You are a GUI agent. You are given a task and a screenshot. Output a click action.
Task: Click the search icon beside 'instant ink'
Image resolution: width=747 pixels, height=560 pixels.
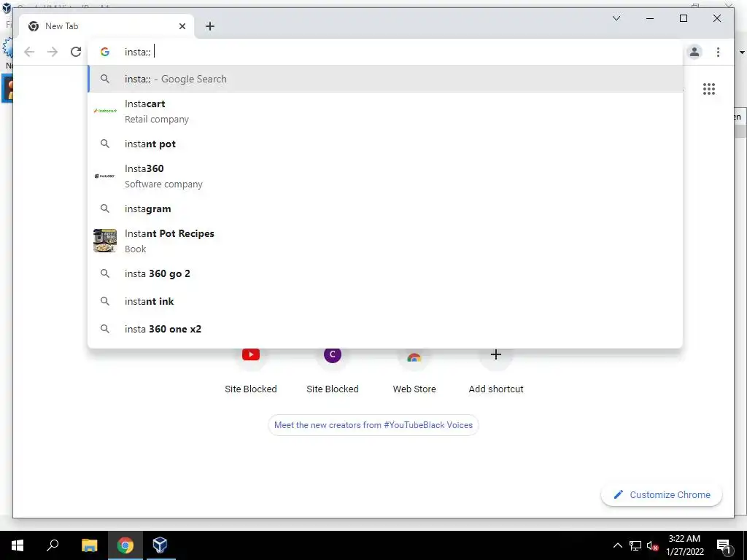click(x=105, y=301)
